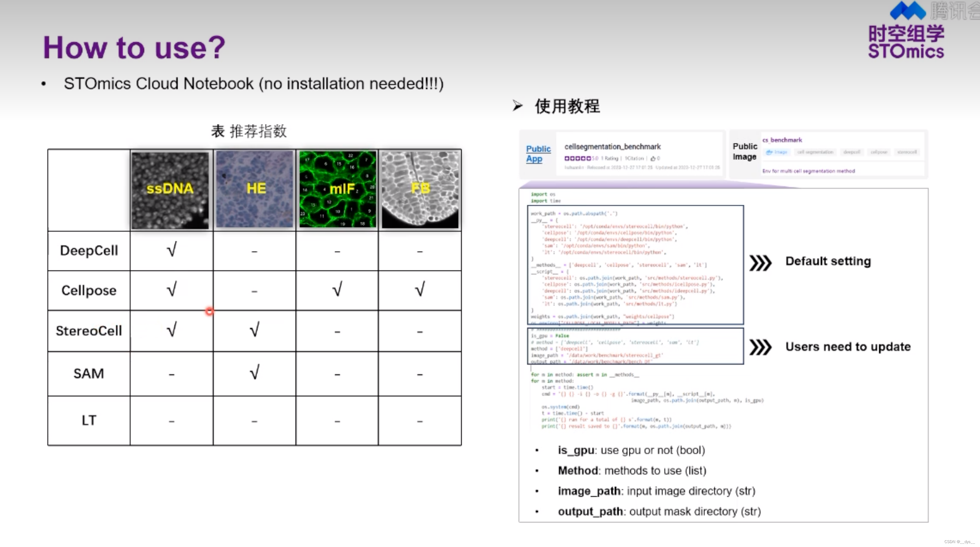This screenshot has height=547, width=980.
Task: Click the DeepCell ssDNA check mark
Action: click(x=172, y=250)
